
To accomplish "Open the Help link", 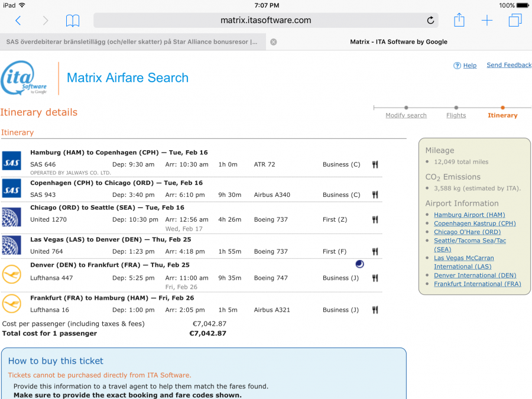I will [469, 66].
